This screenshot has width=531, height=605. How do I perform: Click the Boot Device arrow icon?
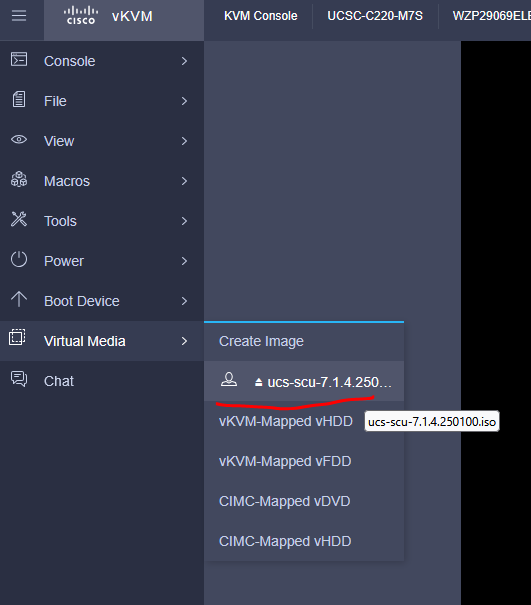tap(19, 299)
